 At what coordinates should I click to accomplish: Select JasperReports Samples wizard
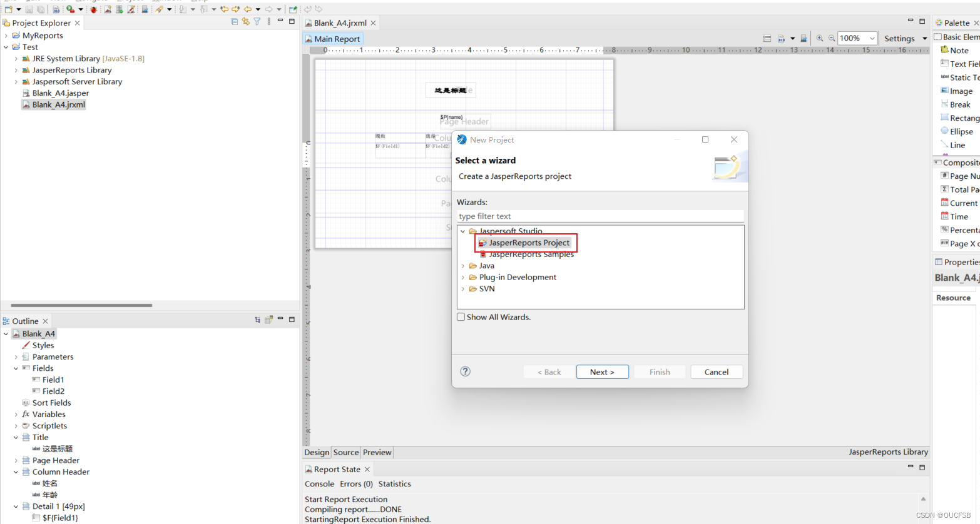[526, 254]
